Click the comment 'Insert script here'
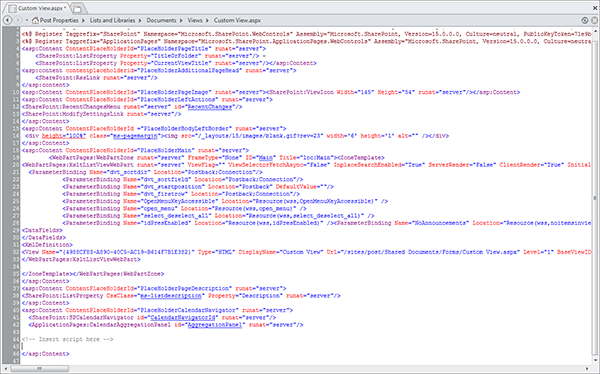 pos(67,339)
